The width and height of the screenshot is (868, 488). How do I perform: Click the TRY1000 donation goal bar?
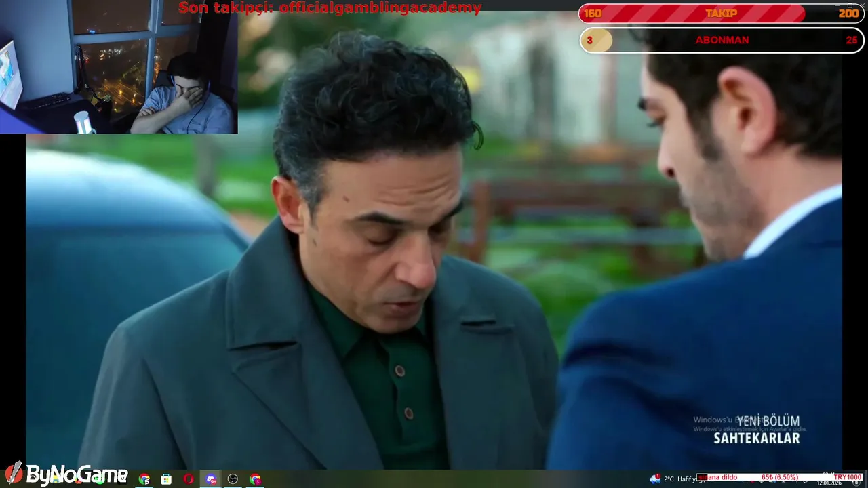tap(780, 477)
